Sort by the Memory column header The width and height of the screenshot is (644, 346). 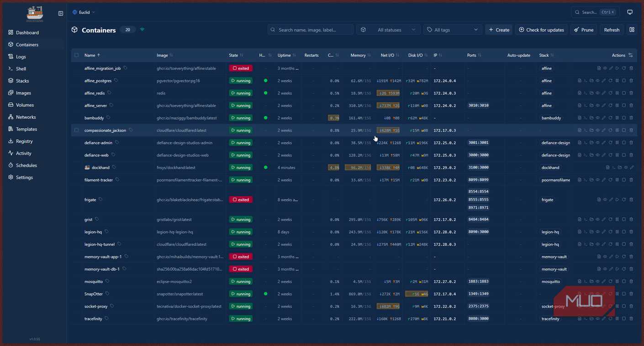361,55
